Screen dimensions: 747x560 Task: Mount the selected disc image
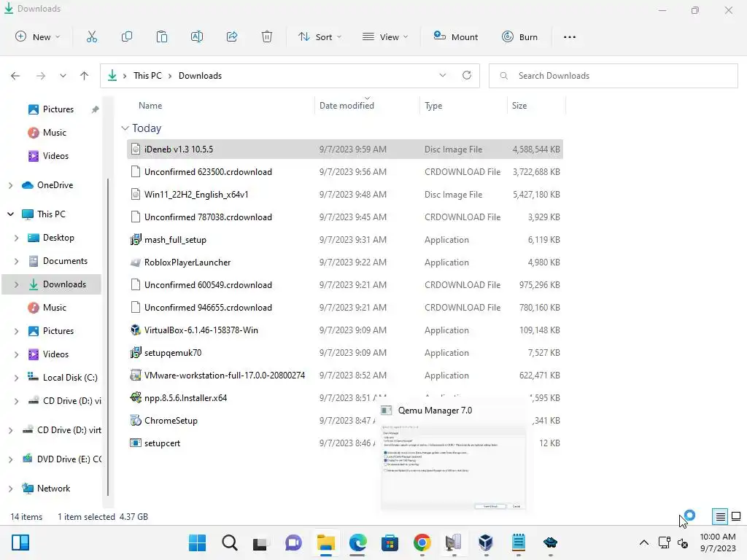(x=455, y=36)
